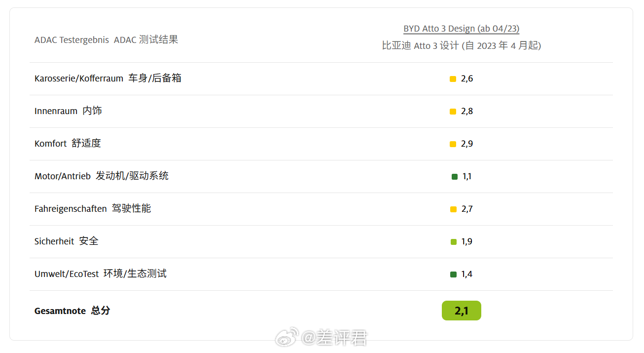Click the green Gesamtnote 2,1 badge
Image resolution: width=644 pixels, height=353 pixels.
(x=461, y=311)
